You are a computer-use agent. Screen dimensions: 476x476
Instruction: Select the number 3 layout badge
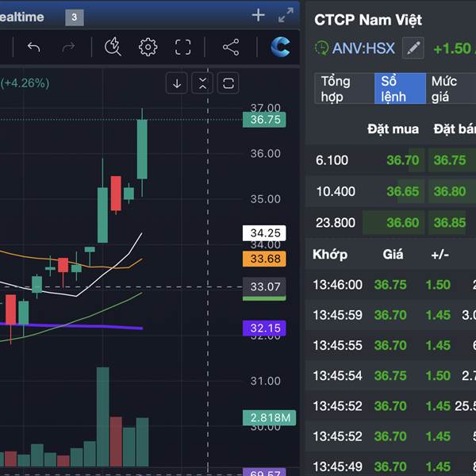pos(75,17)
